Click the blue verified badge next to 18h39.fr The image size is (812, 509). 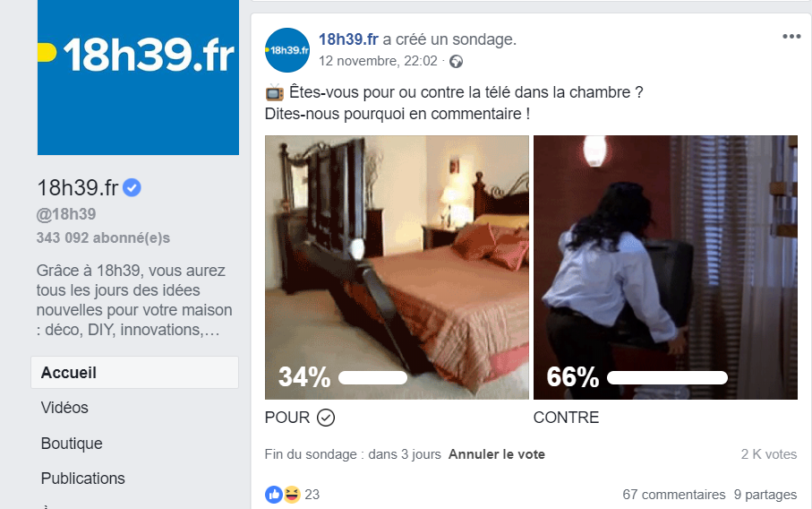click(132, 187)
